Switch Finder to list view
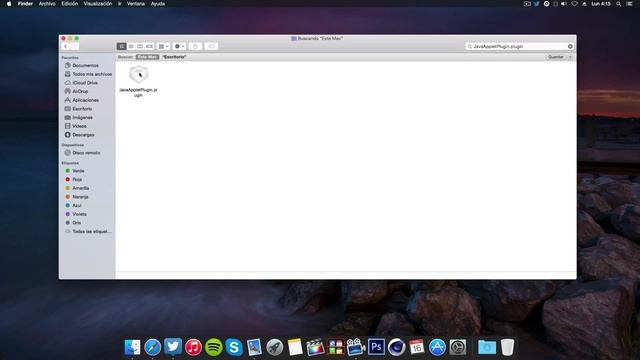Viewport: 640px width, 360px height. coord(131,47)
